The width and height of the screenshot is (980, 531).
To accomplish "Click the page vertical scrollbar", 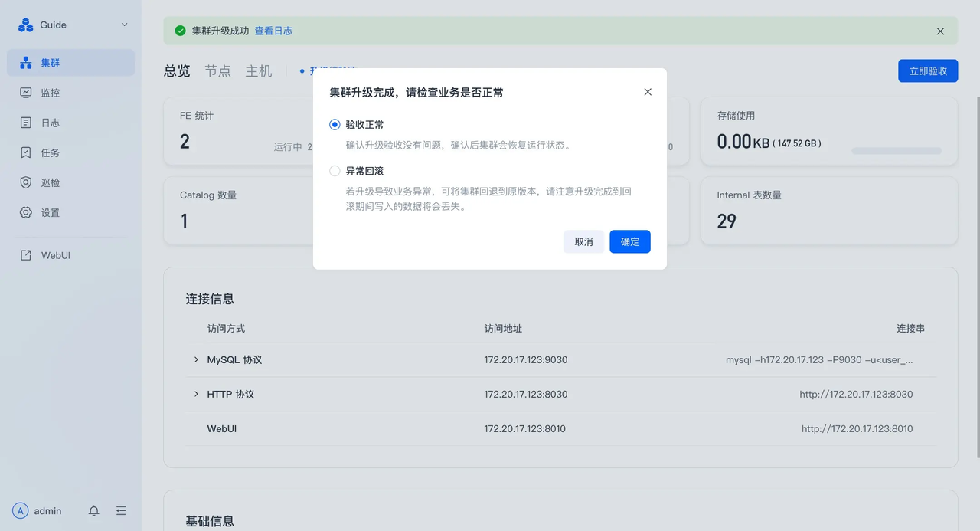I will pos(977,277).
